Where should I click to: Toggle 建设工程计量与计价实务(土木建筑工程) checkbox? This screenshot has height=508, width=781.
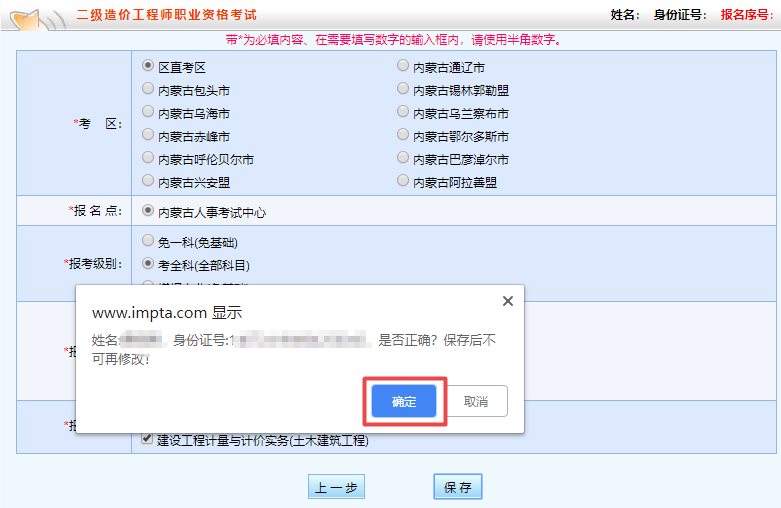pos(148,439)
